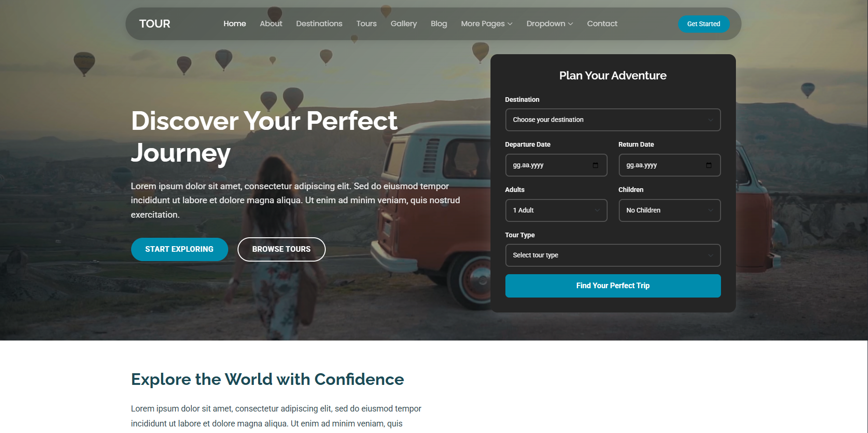Go to the Contact page
This screenshot has width=868, height=433.
(x=602, y=24)
